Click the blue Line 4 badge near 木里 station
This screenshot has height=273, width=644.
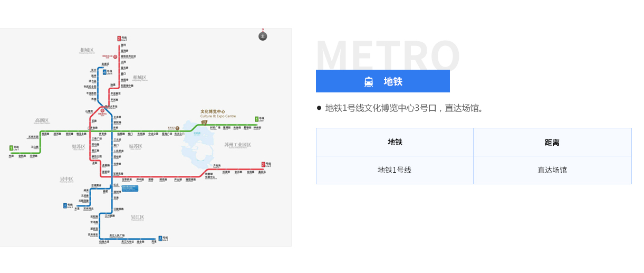point(65,205)
